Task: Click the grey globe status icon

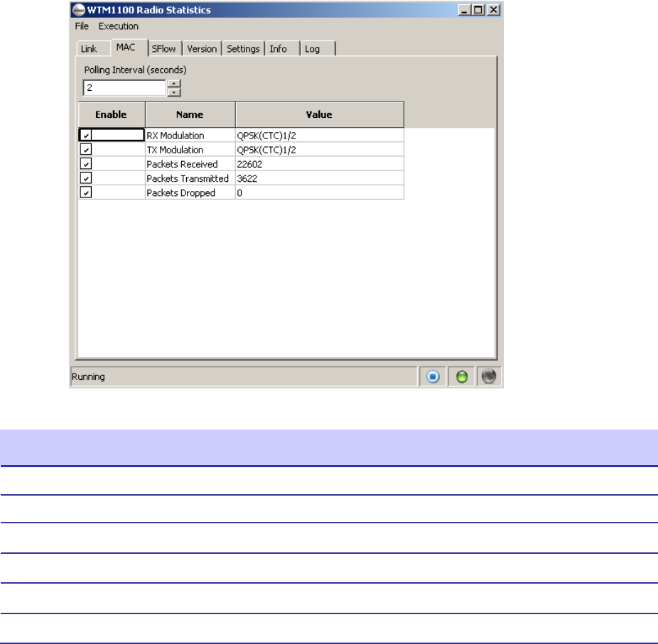Action: pyautogui.click(x=489, y=376)
